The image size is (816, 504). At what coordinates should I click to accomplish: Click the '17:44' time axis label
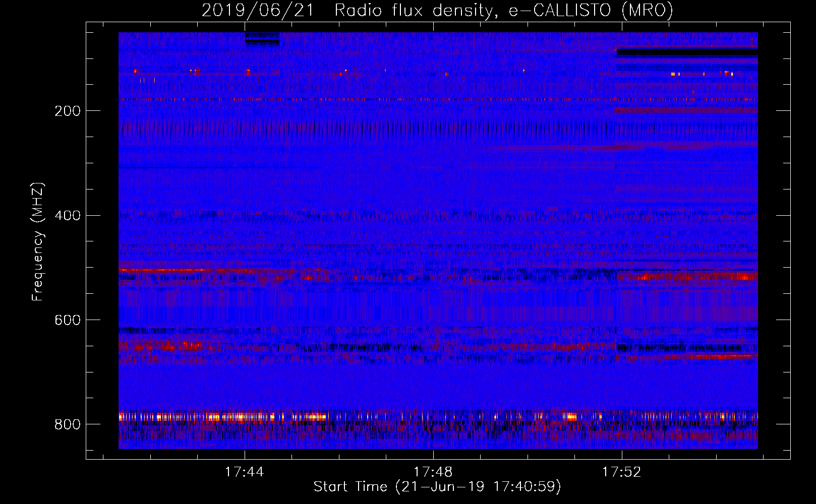[245, 472]
